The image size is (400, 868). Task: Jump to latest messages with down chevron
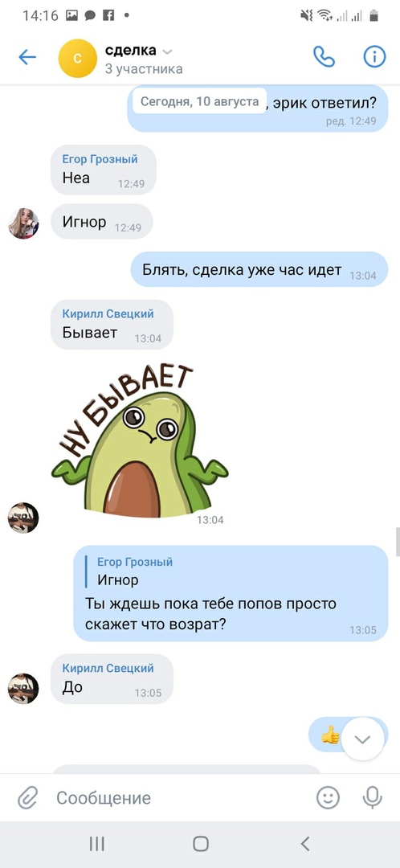click(x=362, y=739)
